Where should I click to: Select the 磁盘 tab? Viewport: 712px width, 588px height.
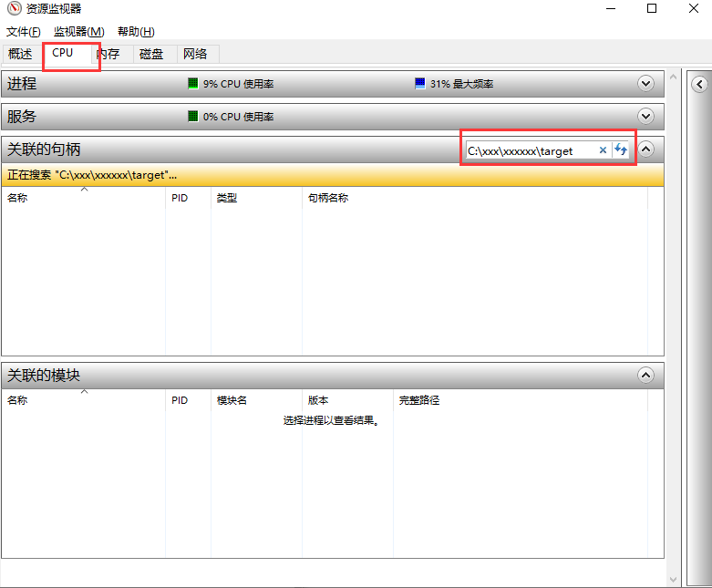click(151, 54)
